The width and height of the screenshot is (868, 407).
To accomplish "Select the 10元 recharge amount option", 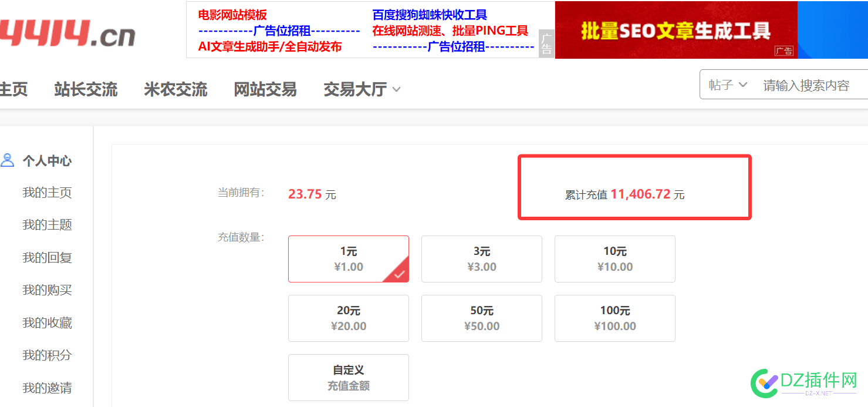I will click(x=615, y=259).
